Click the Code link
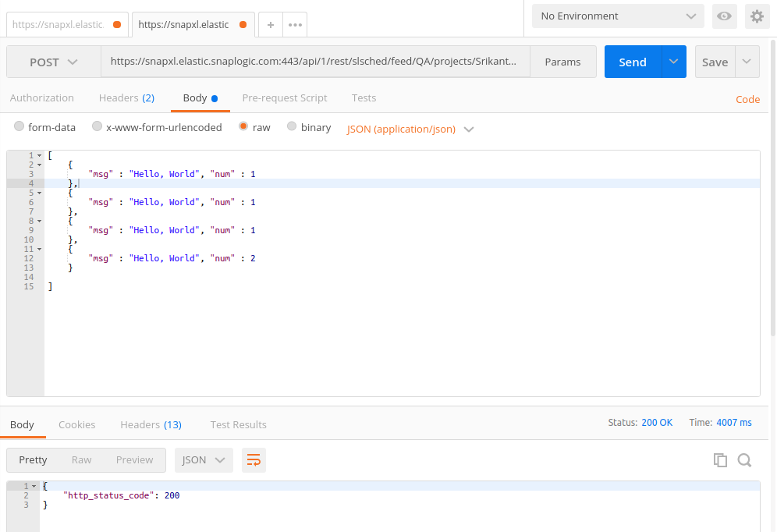This screenshot has height=532, width=777. click(747, 99)
